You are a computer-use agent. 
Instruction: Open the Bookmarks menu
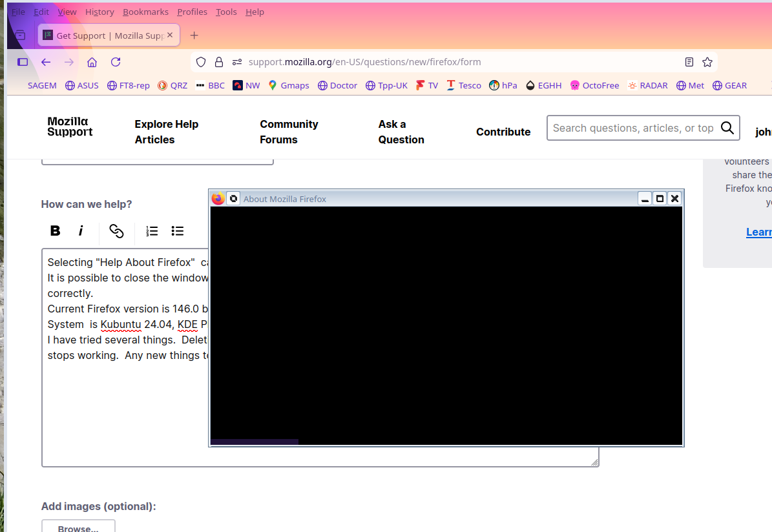[x=145, y=12]
